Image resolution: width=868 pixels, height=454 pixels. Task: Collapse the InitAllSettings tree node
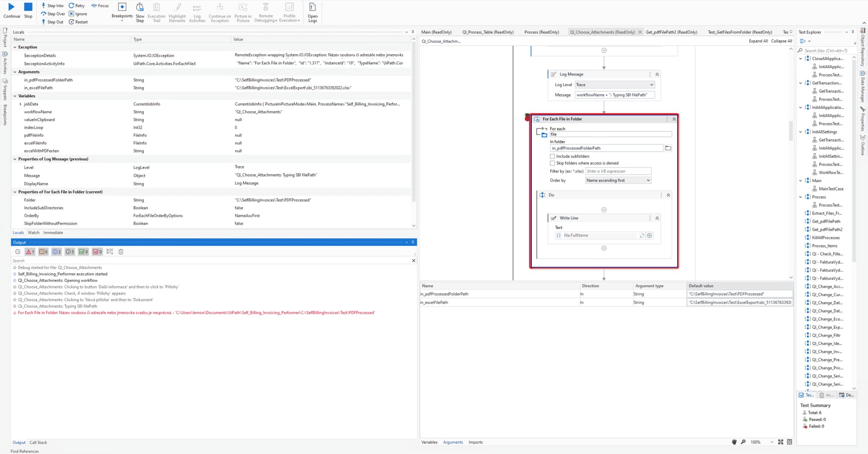[x=801, y=132]
